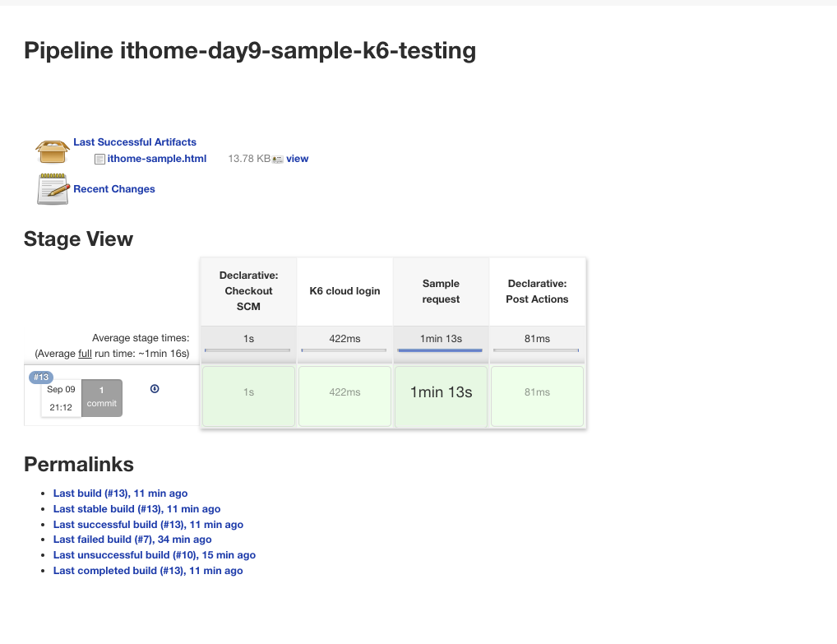The height and width of the screenshot is (644, 837).
Task: Click the Last Successful Artifacts box icon
Action: point(53,151)
